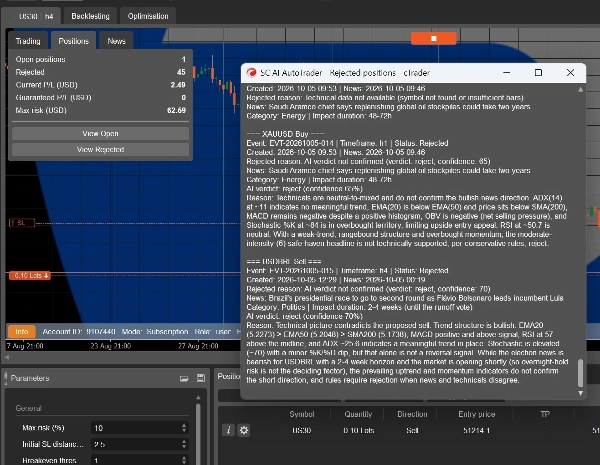Screen dimensions: 600x465
Task: Grab the Parameters panel drag handle
Action: click(x=6, y=378)
